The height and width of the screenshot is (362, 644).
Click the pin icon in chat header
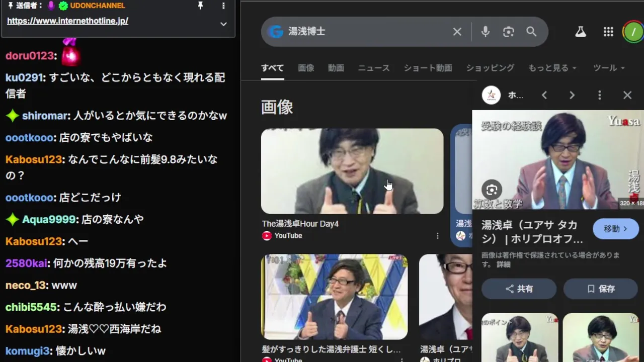200,6
